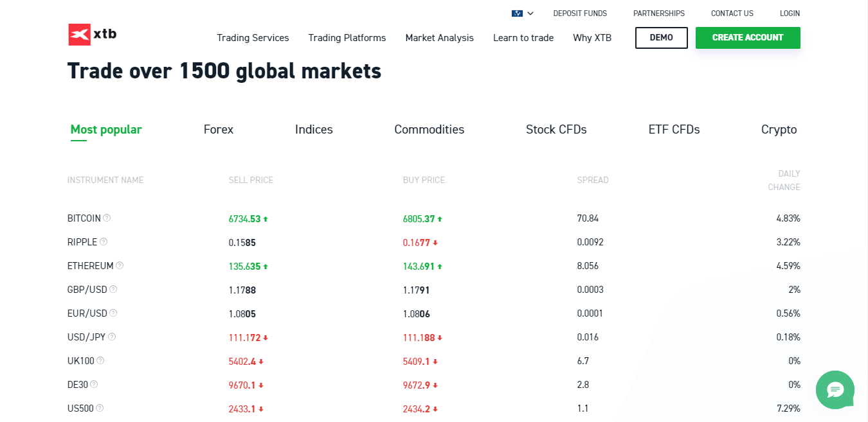Click the info icon beside ETHEREUM

[120, 265]
